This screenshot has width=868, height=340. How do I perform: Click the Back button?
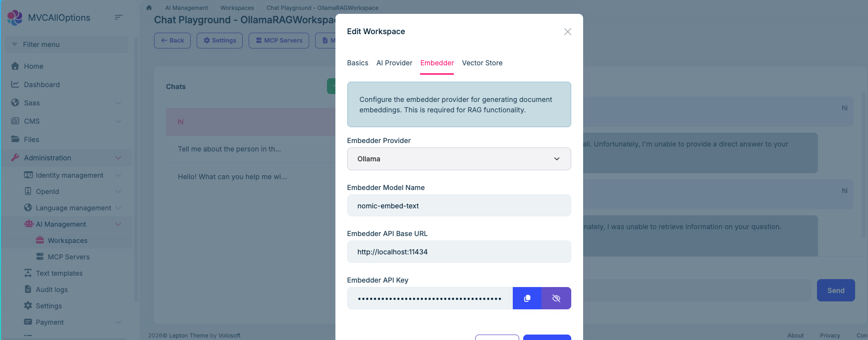tap(172, 41)
